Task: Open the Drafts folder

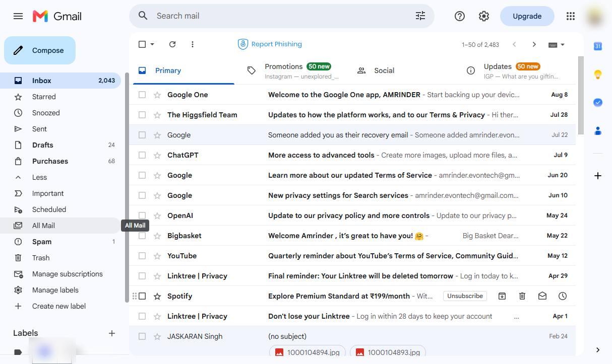Action: click(60, 145)
